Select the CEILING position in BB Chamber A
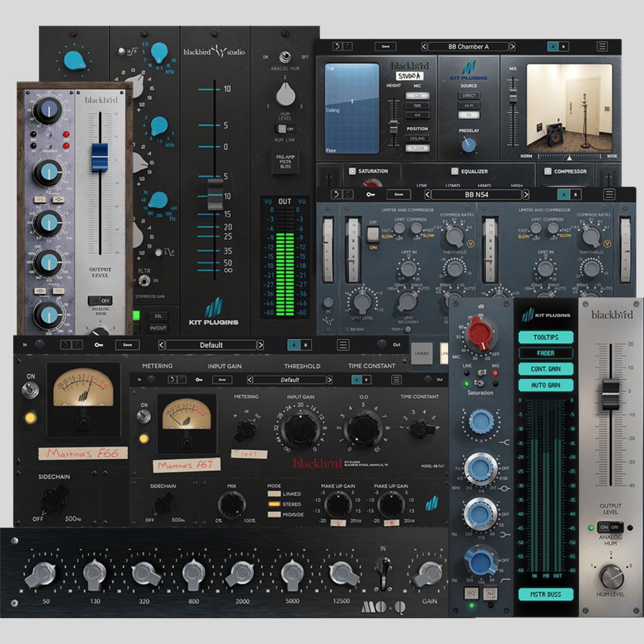 point(417,138)
